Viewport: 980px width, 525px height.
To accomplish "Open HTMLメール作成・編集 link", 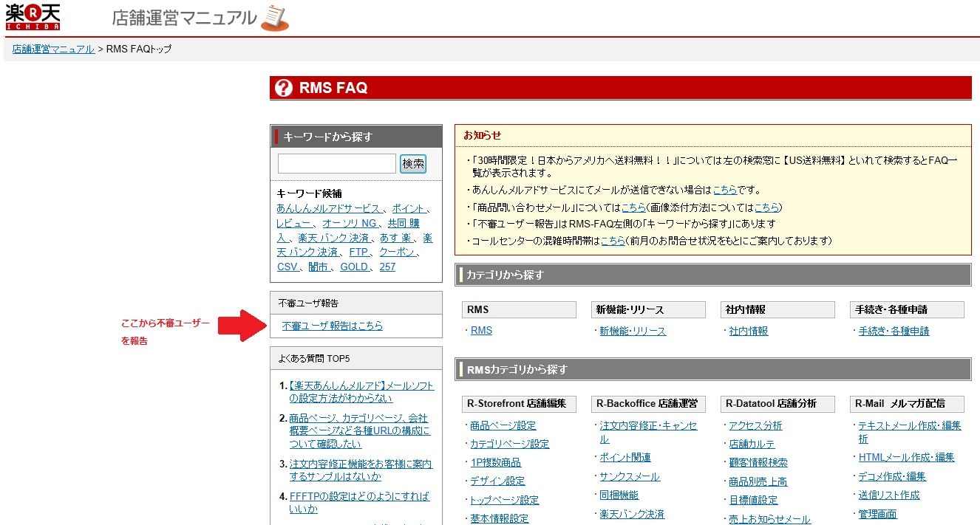I will click(906, 457).
